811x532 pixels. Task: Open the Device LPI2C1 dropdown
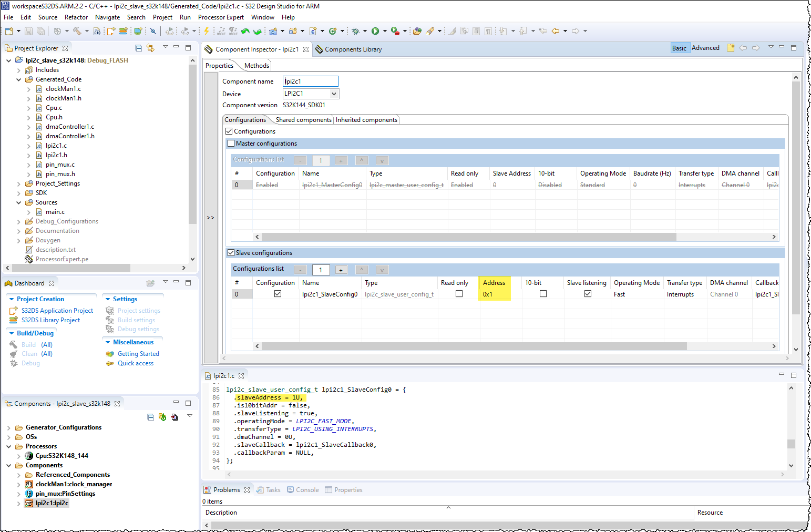(334, 94)
